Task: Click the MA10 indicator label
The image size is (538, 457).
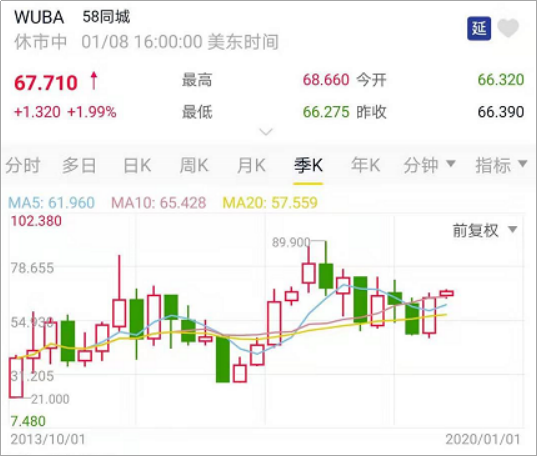Action: click(x=159, y=203)
